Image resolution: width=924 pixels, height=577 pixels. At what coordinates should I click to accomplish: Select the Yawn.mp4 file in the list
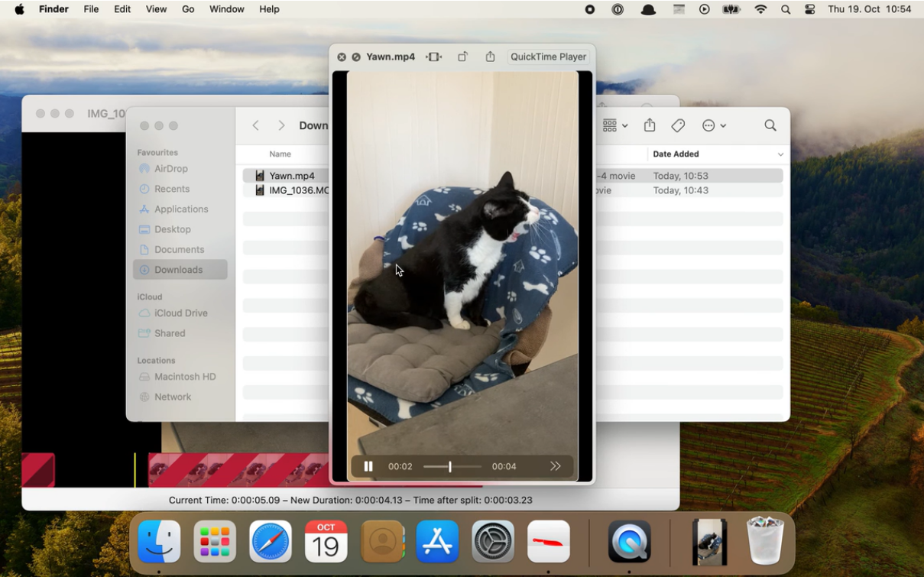coord(291,176)
